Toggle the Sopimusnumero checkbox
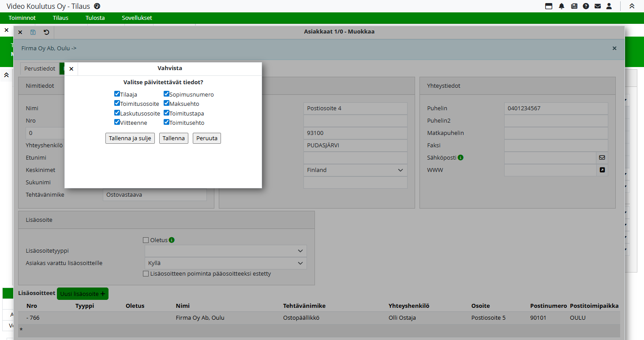 (x=166, y=94)
